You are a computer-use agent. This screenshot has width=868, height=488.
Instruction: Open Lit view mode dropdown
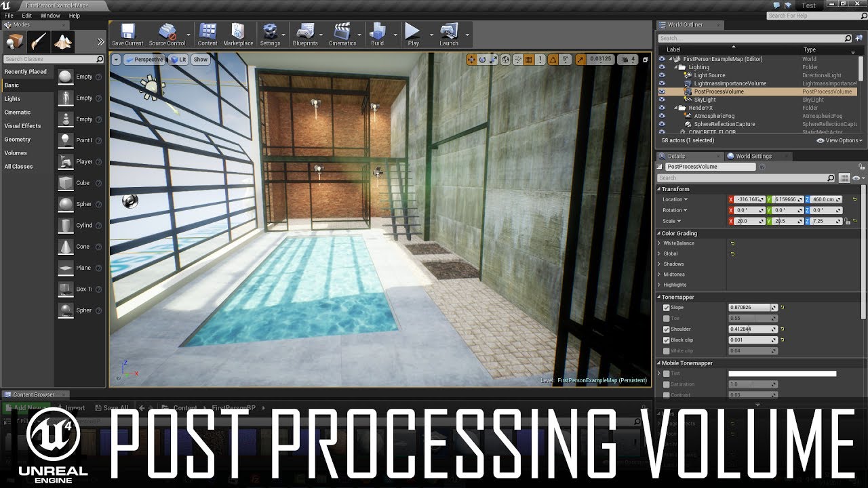tap(178, 60)
